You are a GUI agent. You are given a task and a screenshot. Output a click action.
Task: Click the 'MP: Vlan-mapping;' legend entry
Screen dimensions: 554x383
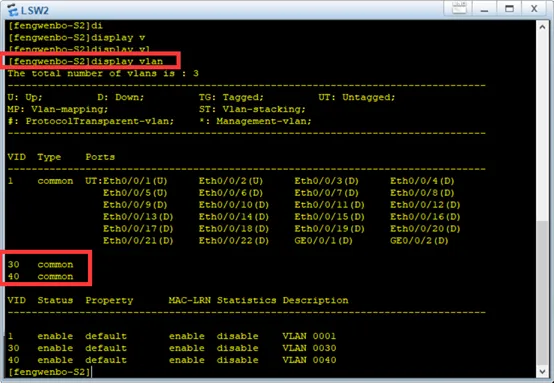[x=58, y=109]
